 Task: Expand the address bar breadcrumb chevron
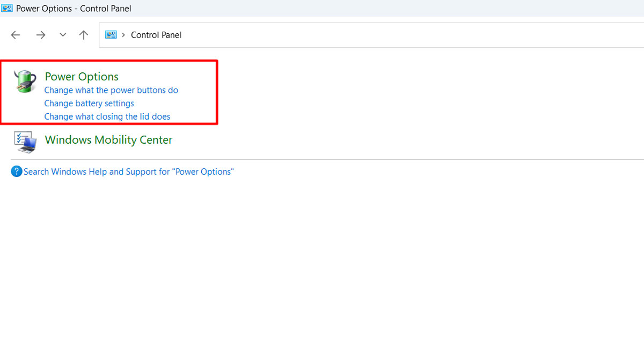[x=124, y=35]
